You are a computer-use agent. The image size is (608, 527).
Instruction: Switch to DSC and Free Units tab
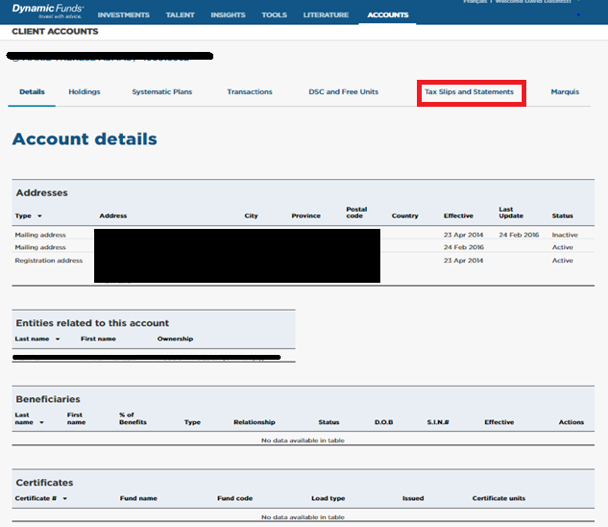[x=343, y=92]
